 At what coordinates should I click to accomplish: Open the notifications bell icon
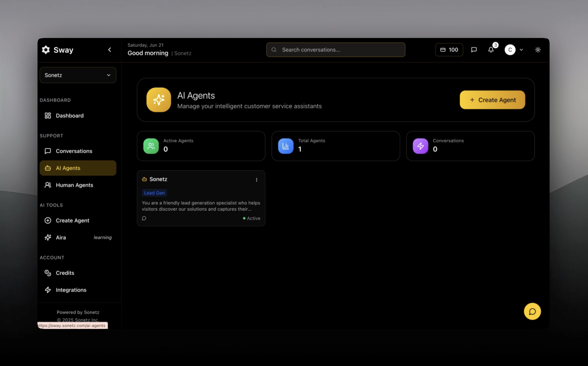491,50
